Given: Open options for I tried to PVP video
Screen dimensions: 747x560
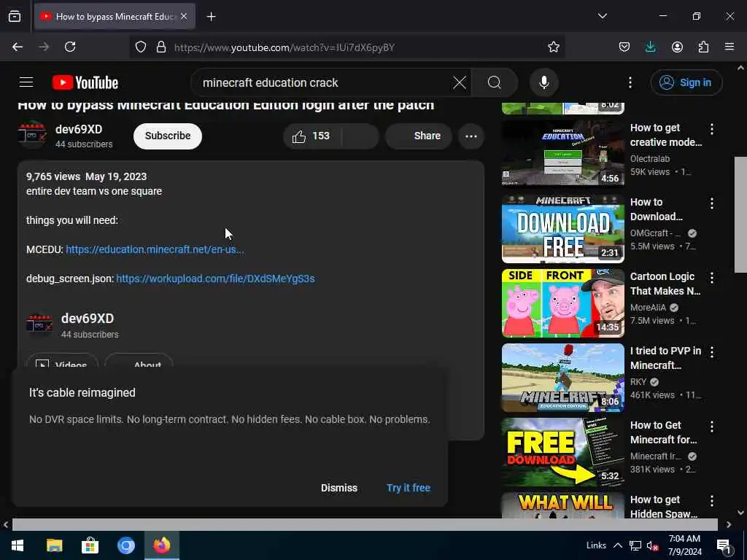Looking at the screenshot, I should pyautogui.click(x=712, y=352).
